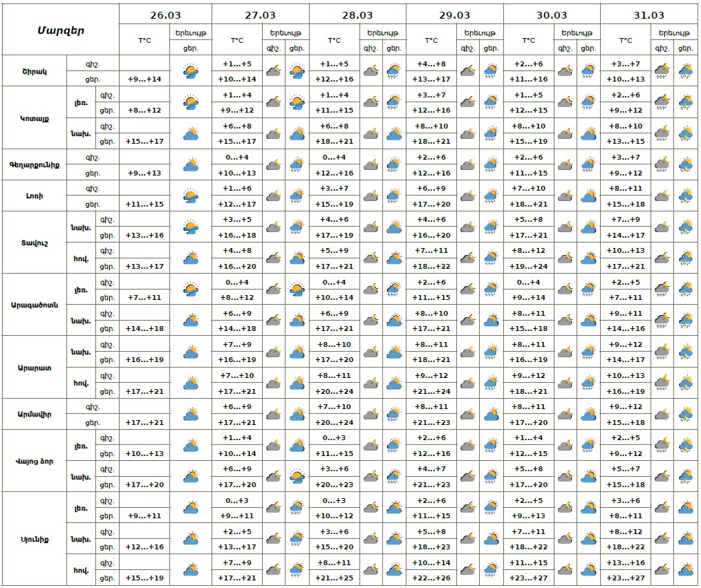Click the Շիրակ region name
Screen dimensions: 701x588
tap(34, 71)
